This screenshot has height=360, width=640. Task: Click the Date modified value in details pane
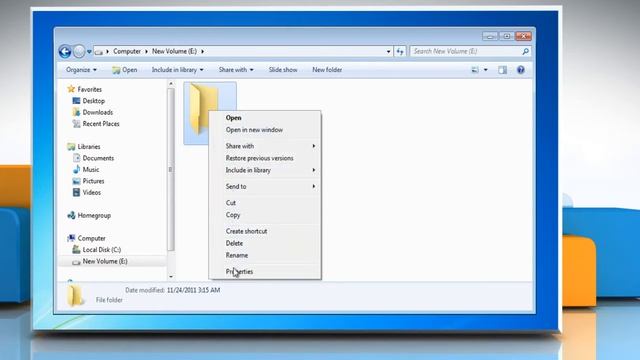coord(193,290)
